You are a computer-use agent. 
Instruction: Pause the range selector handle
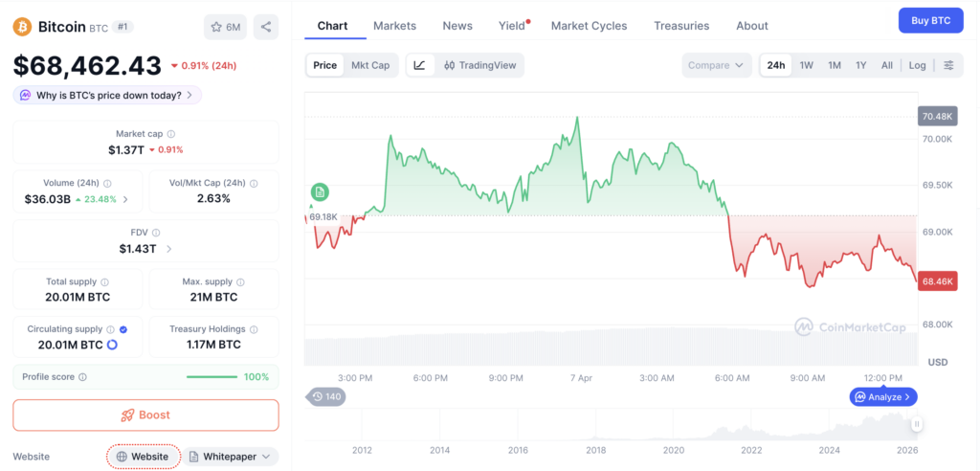tap(916, 424)
